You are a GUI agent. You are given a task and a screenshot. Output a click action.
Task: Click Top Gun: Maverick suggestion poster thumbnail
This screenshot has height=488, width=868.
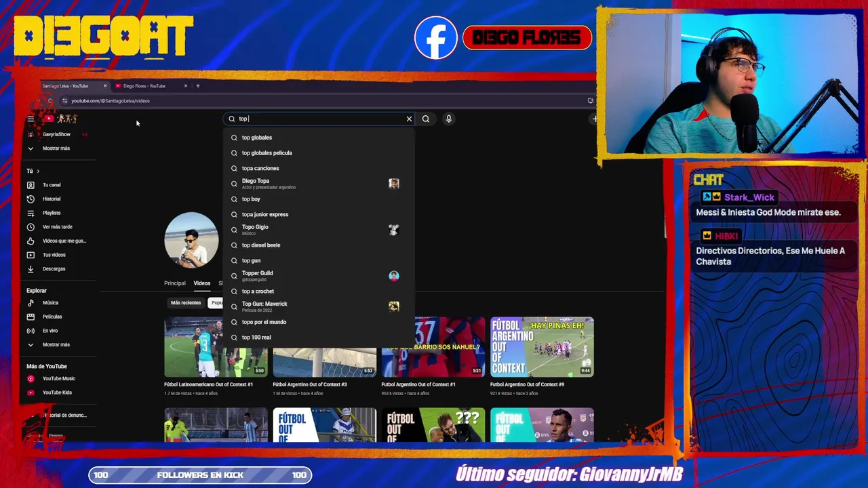(394, 306)
